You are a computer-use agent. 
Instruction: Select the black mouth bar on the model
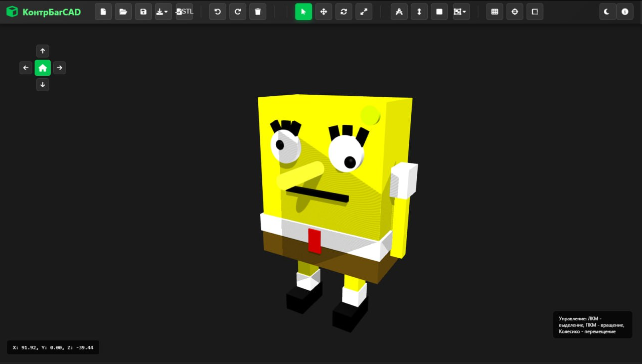pos(317,195)
